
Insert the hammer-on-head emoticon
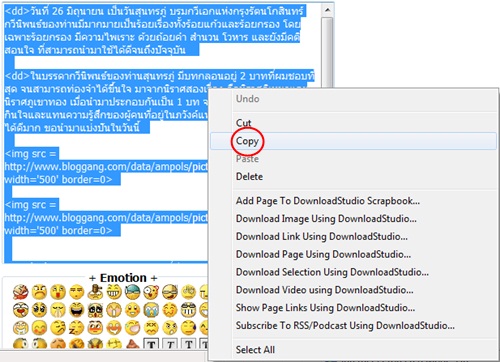click(x=95, y=292)
